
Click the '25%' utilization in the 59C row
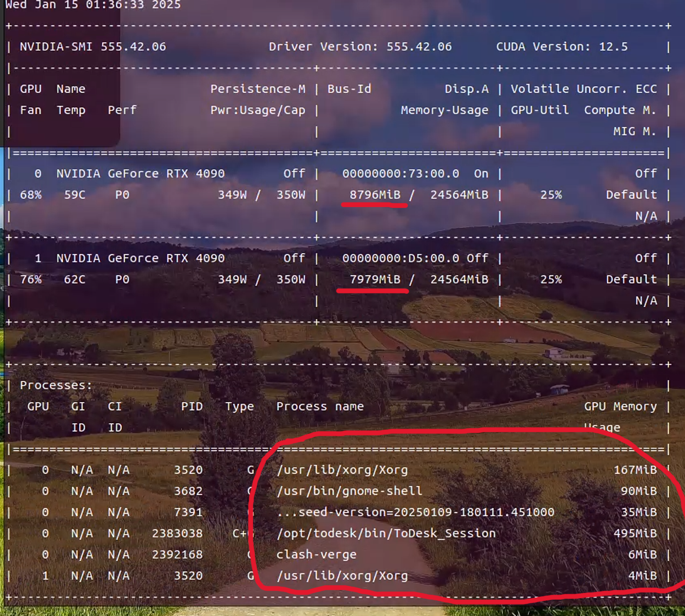(x=551, y=195)
